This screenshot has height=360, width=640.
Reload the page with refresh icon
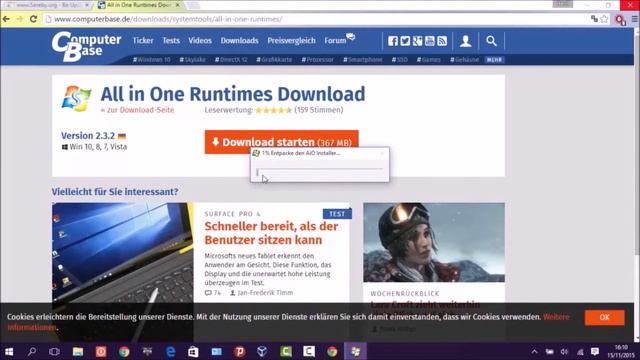tap(33, 19)
